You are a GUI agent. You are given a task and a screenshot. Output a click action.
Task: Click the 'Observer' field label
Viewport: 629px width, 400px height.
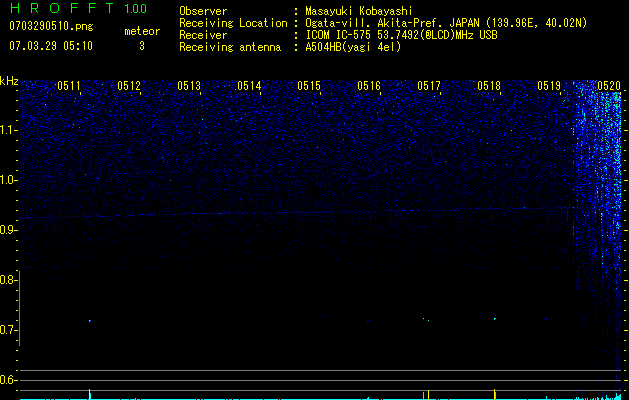[203, 11]
